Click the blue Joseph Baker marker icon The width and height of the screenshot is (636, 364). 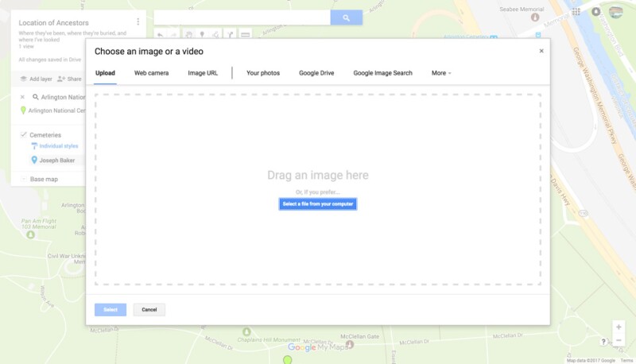point(34,160)
